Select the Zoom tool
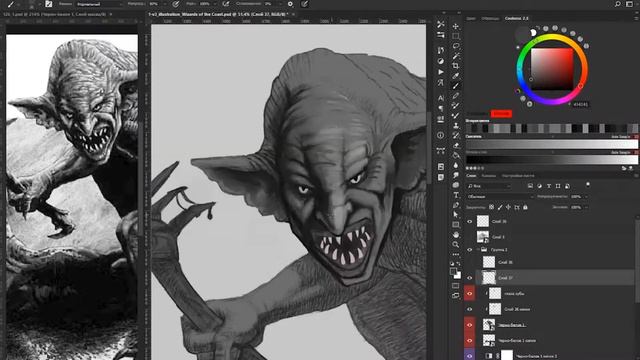The width and height of the screenshot is (640, 360). point(456,244)
